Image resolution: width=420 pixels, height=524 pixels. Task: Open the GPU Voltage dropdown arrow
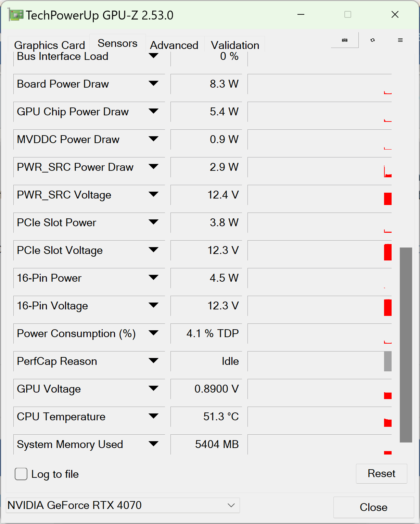pos(154,388)
